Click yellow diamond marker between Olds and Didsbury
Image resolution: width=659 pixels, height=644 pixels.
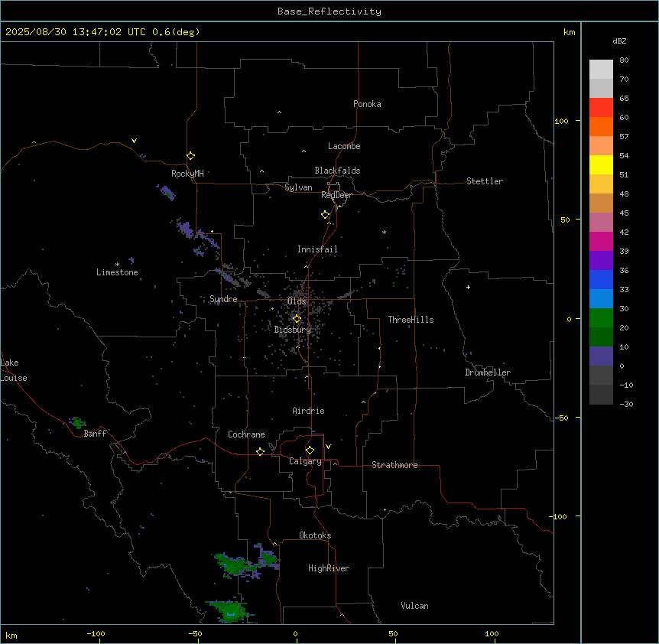click(x=297, y=319)
